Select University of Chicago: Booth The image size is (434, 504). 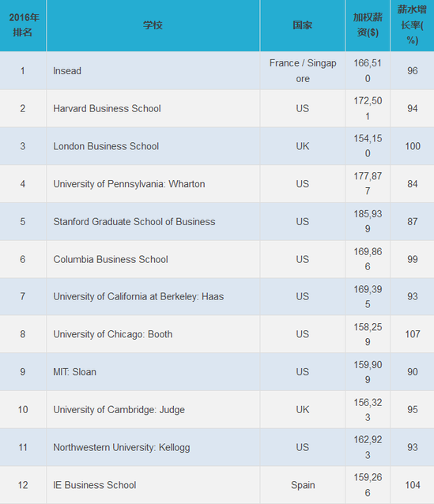coord(112,334)
